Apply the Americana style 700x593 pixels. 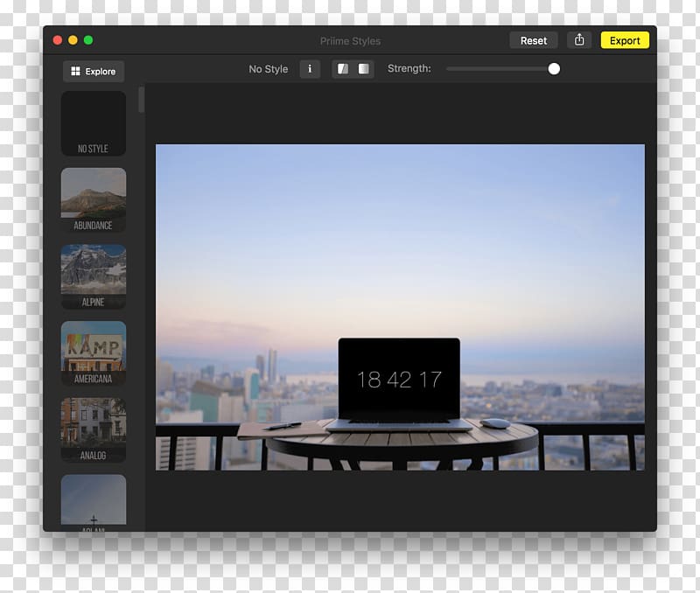[x=94, y=353]
